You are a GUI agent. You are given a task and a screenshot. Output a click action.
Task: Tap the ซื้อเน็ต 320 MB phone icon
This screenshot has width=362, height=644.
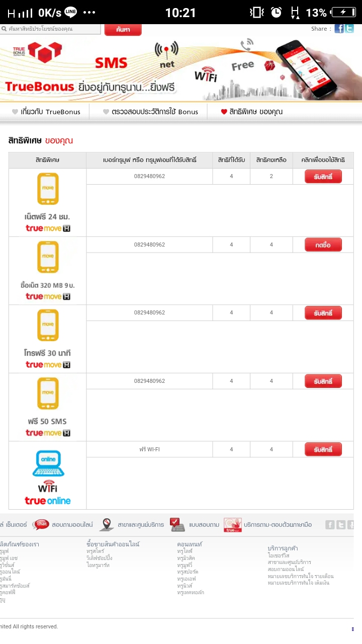point(48,257)
